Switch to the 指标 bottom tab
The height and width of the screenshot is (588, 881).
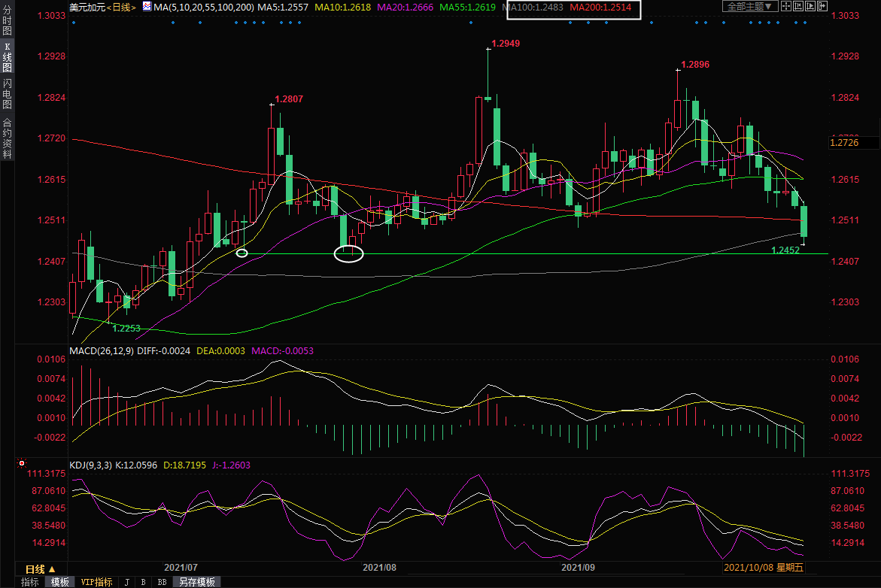pyautogui.click(x=30, y=582)
